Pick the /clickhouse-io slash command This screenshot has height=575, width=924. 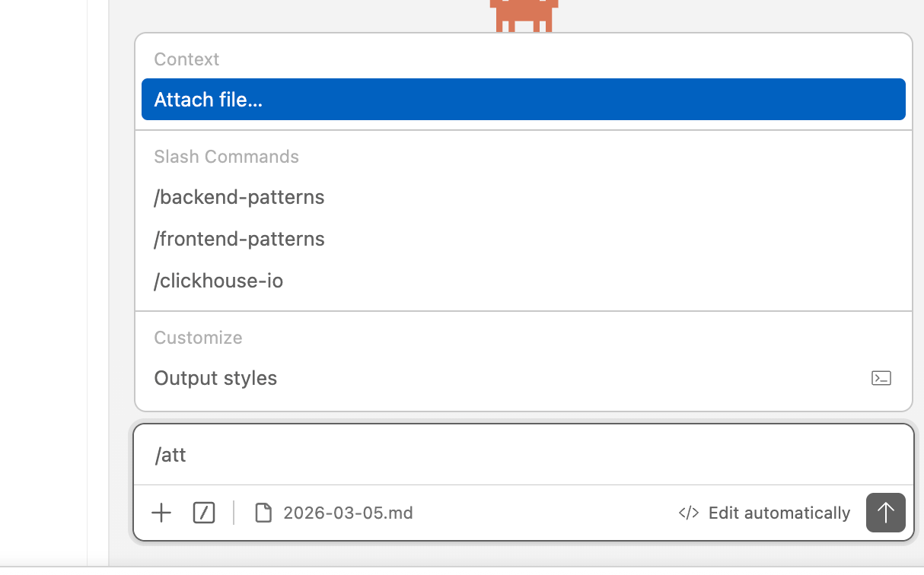[x=218, y=281]
